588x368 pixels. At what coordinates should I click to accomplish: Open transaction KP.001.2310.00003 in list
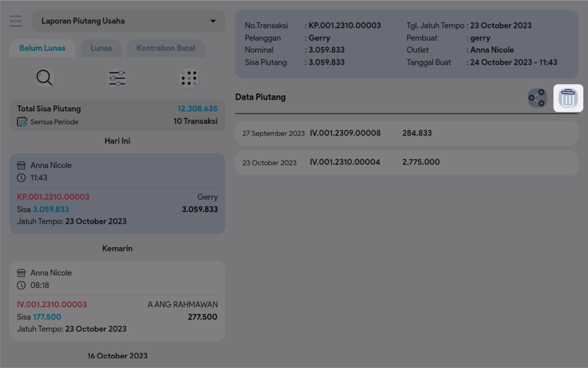pyautogui.click(x=53, y=197)
